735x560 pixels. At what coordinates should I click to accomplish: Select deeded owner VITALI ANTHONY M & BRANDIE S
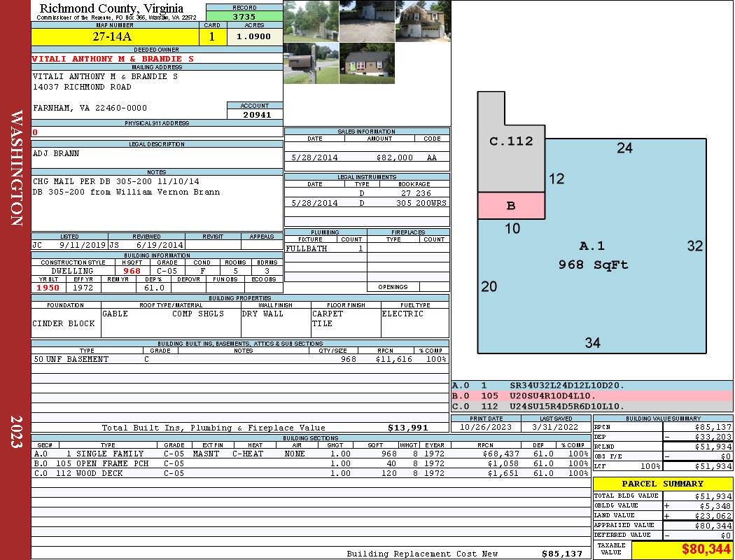[x=113, y=59]
